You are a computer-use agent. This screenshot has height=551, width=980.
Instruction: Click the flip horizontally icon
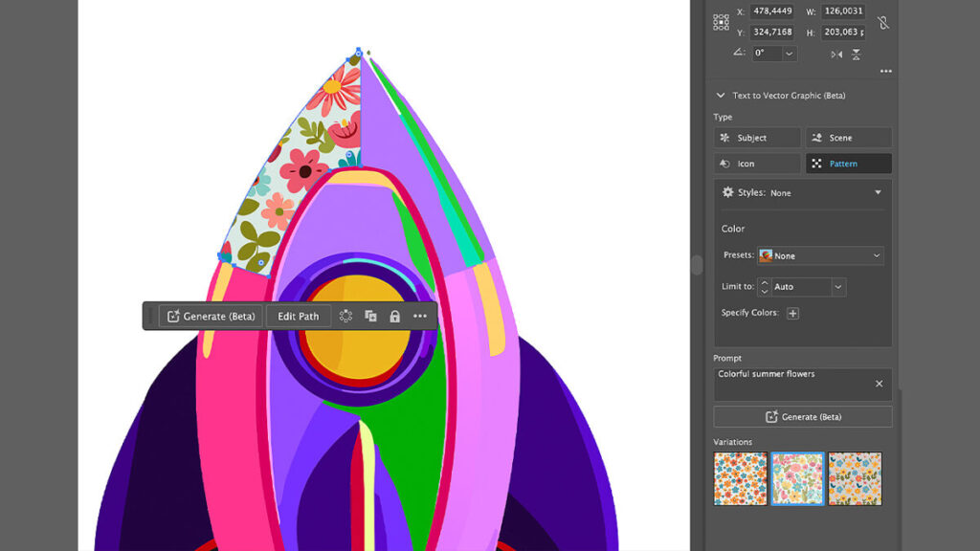coord(836,55)
